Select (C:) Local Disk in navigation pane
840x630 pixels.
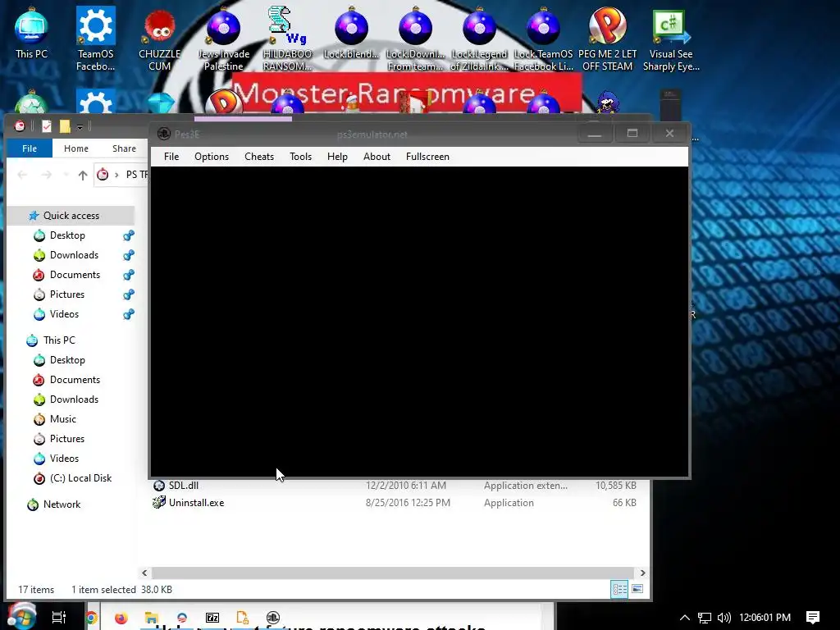pos(80,478)
